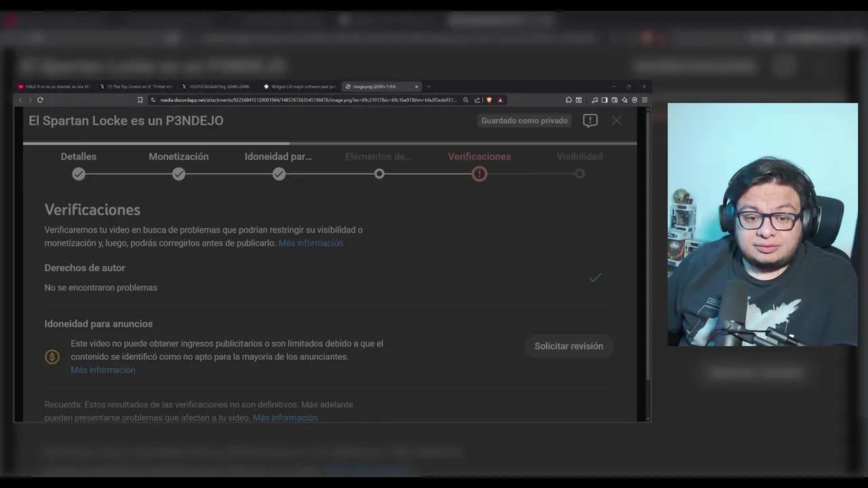Open the Brave Playlist music note icon

click(x=595, y=100)
